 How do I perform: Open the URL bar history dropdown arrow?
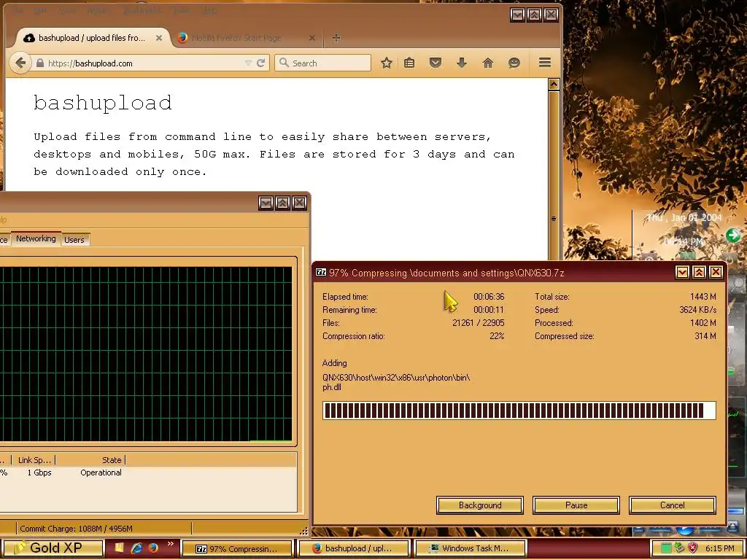pos(248,63)
